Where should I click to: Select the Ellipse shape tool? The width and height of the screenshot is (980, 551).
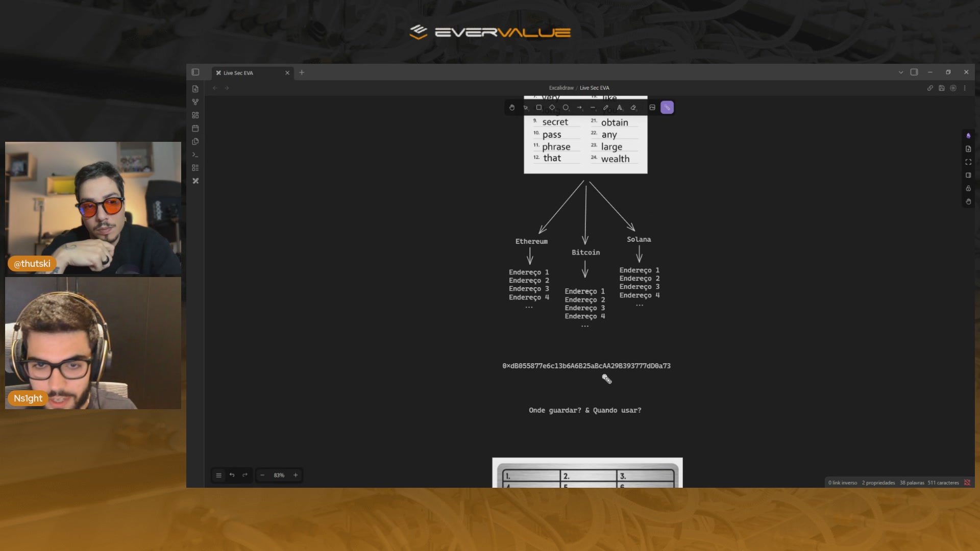click(x=566, y=108)
